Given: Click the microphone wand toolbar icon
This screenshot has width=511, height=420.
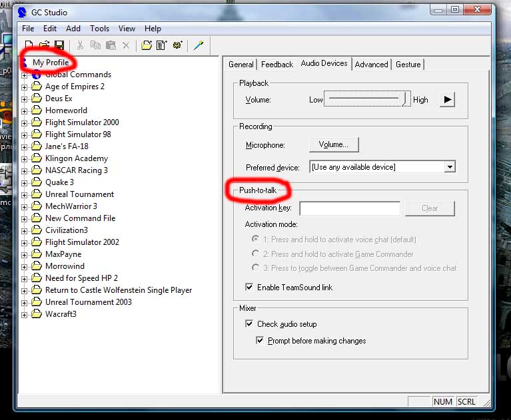Looking at the screenshot, I should [198, 45].
